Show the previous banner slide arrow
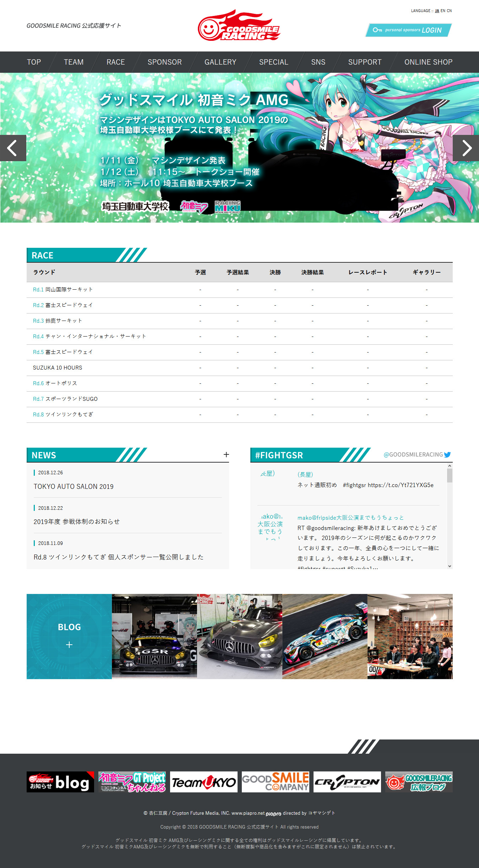 coord(13,148)
